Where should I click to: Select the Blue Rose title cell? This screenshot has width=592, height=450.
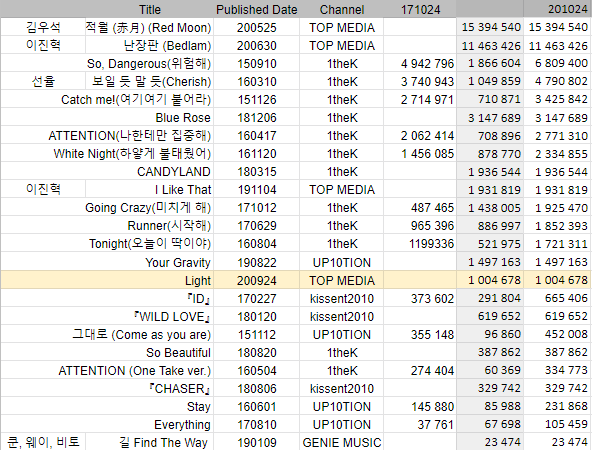[107, 117]
